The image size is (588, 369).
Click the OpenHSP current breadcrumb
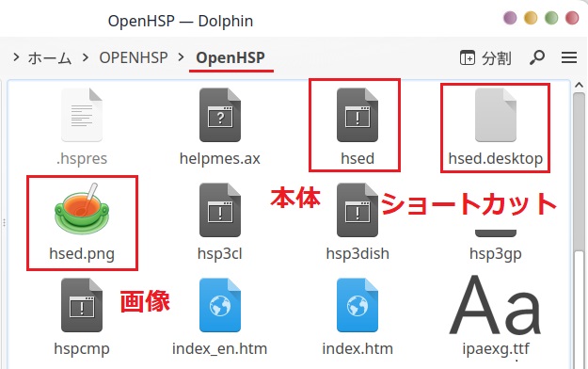pos(230,57)
